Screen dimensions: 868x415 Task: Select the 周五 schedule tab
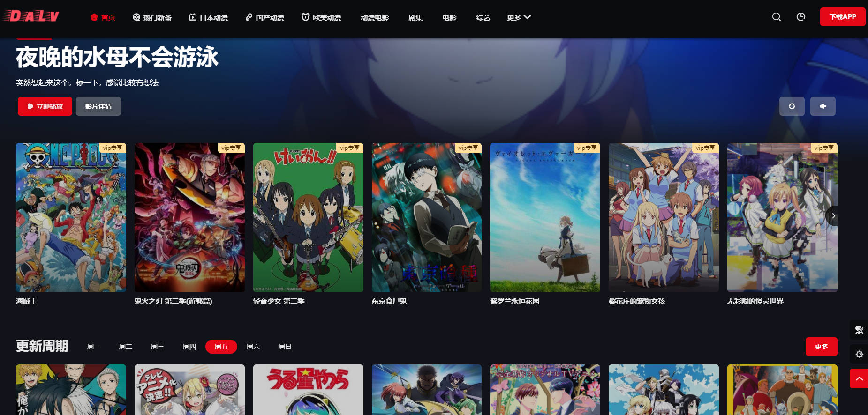tap(221, 347)
